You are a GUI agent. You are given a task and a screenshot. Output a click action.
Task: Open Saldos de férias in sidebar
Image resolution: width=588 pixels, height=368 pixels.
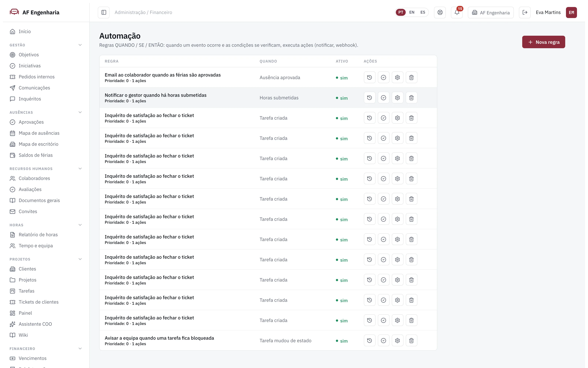pos(46,155)
